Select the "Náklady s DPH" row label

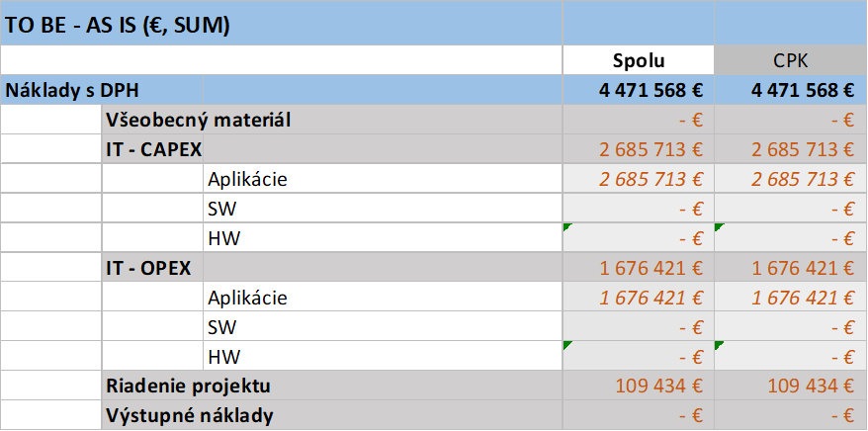(73, 90)
